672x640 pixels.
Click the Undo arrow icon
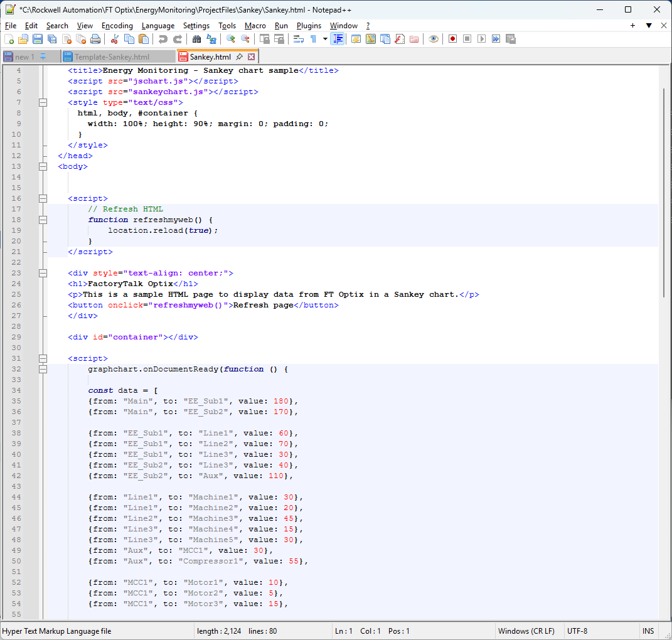[163, 39]
